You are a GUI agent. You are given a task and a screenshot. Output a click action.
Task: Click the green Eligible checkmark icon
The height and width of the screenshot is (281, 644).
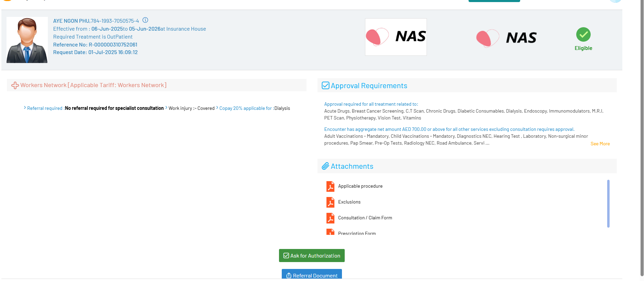583,34
